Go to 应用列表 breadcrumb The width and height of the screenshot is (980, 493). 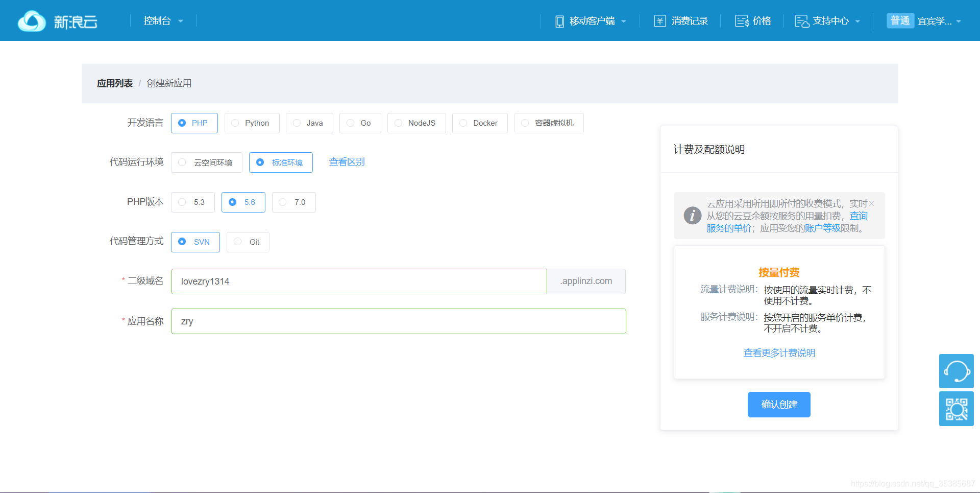click(x=115, y=83)
